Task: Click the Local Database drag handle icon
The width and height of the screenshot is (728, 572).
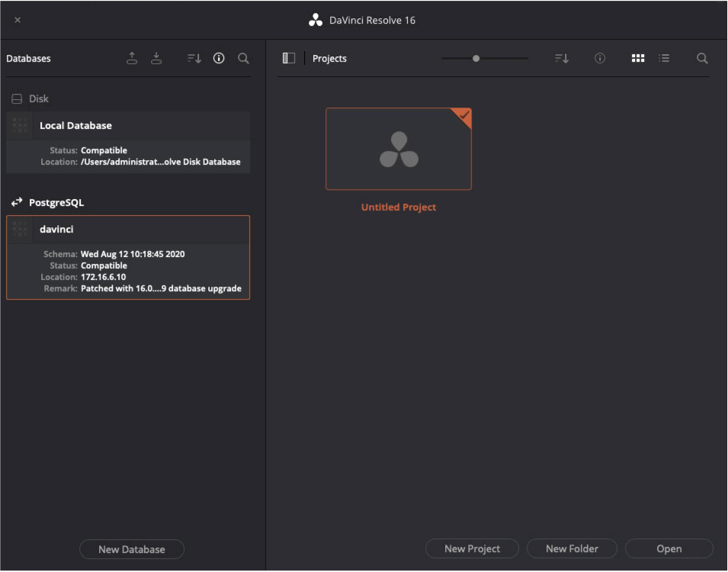Action: pyautogui.click(x=20, y=125)
